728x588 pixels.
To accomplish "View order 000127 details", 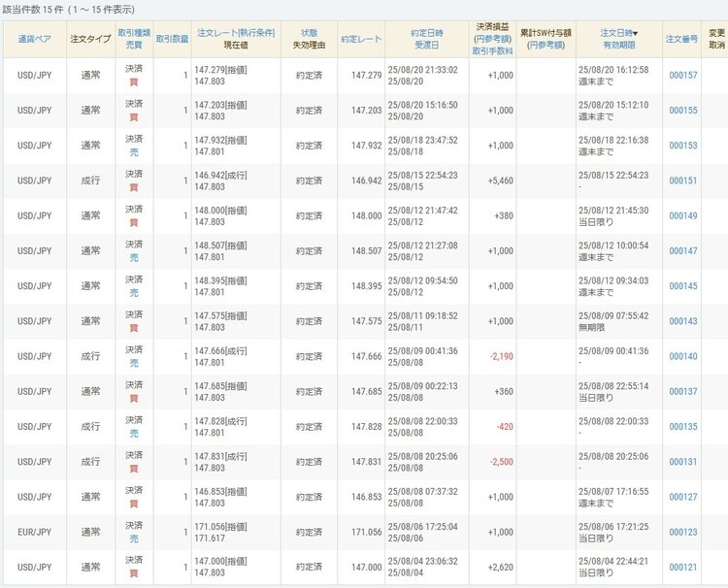I will pyautogui.click(x=683, y=497).
